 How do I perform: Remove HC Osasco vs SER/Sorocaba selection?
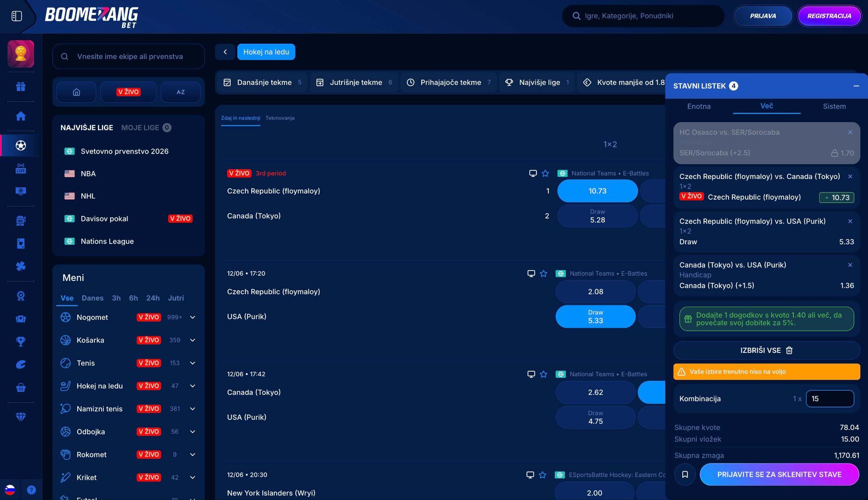point(850,132)
